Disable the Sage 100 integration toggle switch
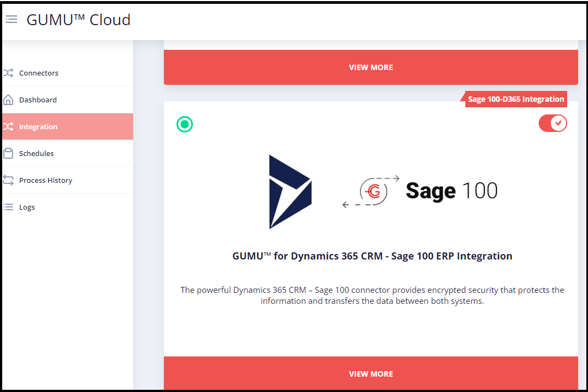This screenshot has width=588, height=392. [x=552, y=123]
